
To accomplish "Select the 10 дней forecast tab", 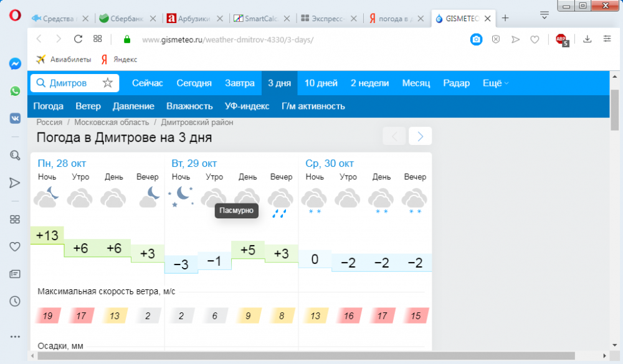I will coord(321,83).
